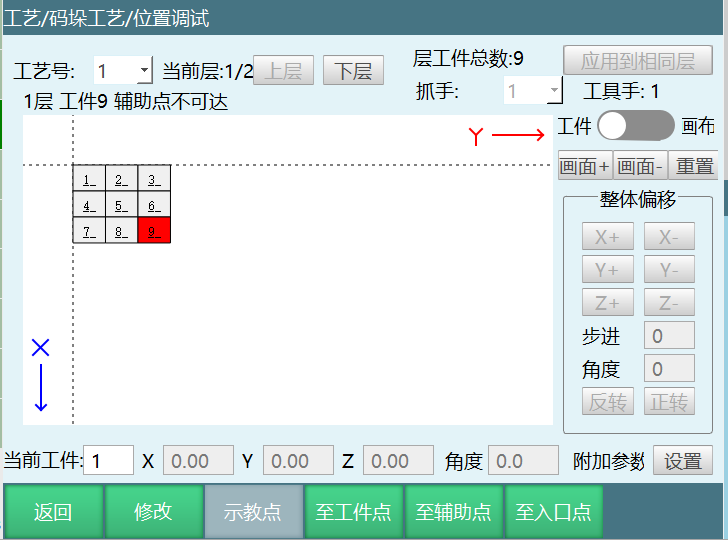Select workpiece 3 in the pallet grid
Image resolution: width=728 pixels, height=540 pixels.
[x=154, y=179]
